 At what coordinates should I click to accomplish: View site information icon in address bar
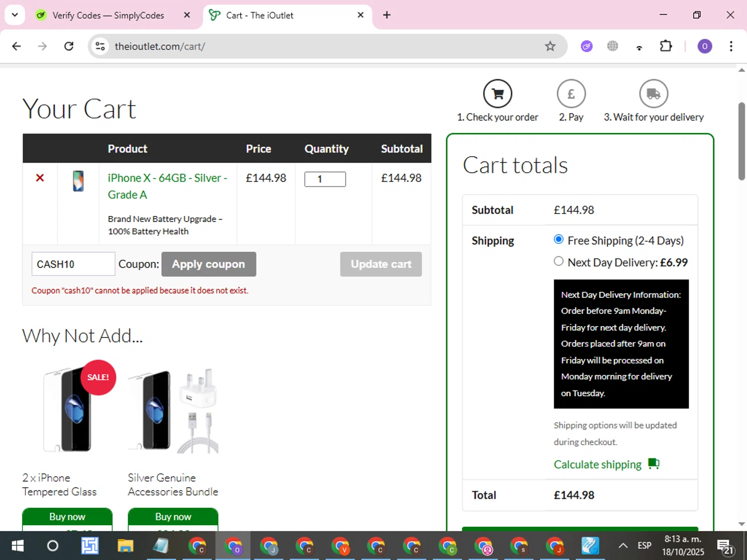point(100,46)
